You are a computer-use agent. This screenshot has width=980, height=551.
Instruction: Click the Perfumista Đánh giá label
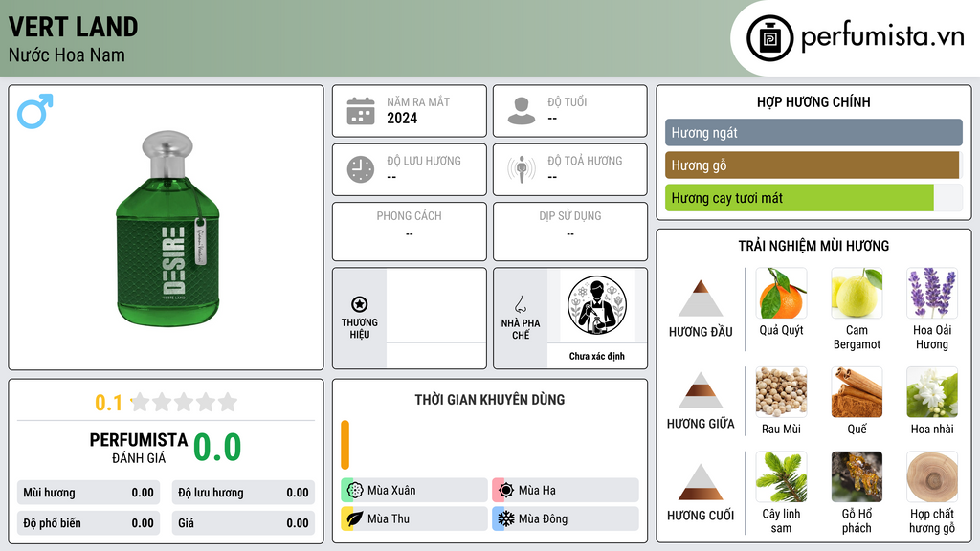(139, 448)
